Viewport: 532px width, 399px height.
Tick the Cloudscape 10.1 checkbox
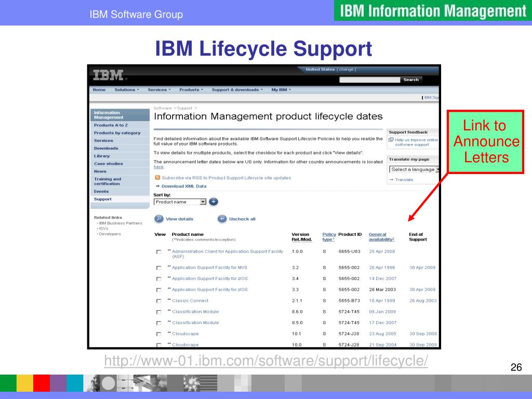(158, 334)
